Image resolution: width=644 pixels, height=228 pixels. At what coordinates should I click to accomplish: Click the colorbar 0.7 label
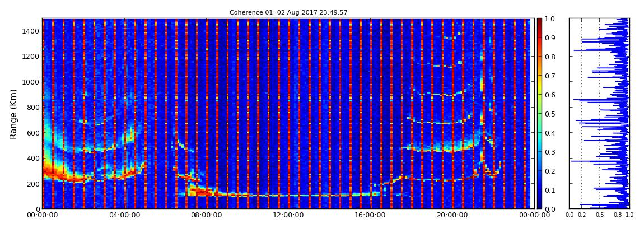coord(549,76)
